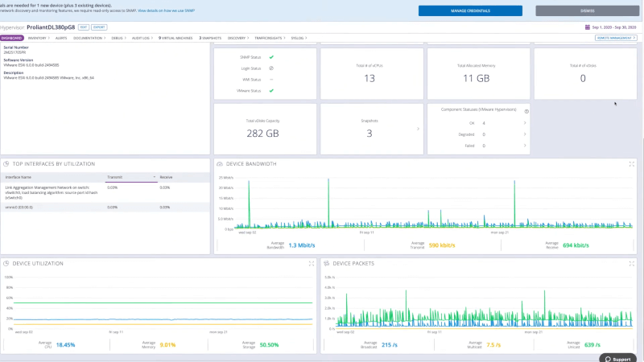
Task: Click the Interface Name column header
Action: click(x=18, y=177)
